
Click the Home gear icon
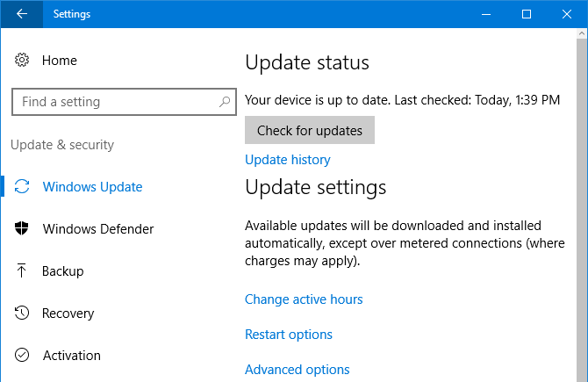[x=22, y=60]
